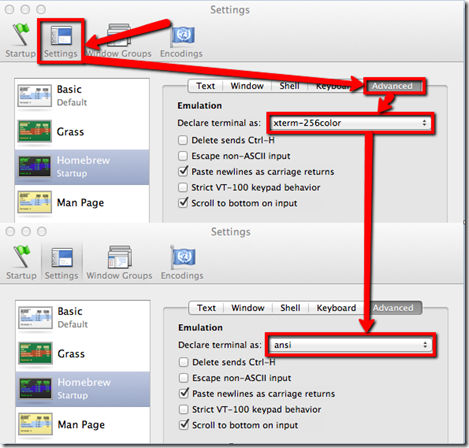Select Man Page profile thumbnail in ansi window
Viewport: 469px width, 448px height.
coord(35,424)
